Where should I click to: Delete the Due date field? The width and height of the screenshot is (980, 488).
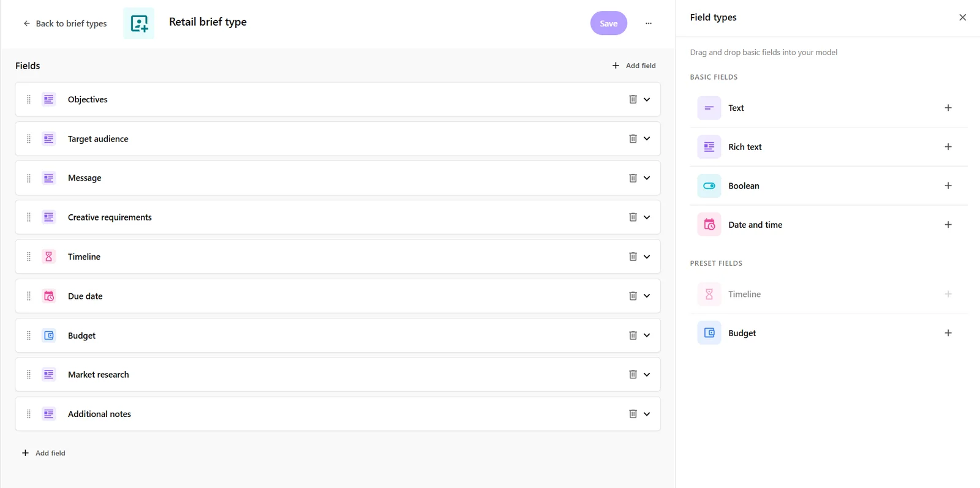[x=633, y=296]
